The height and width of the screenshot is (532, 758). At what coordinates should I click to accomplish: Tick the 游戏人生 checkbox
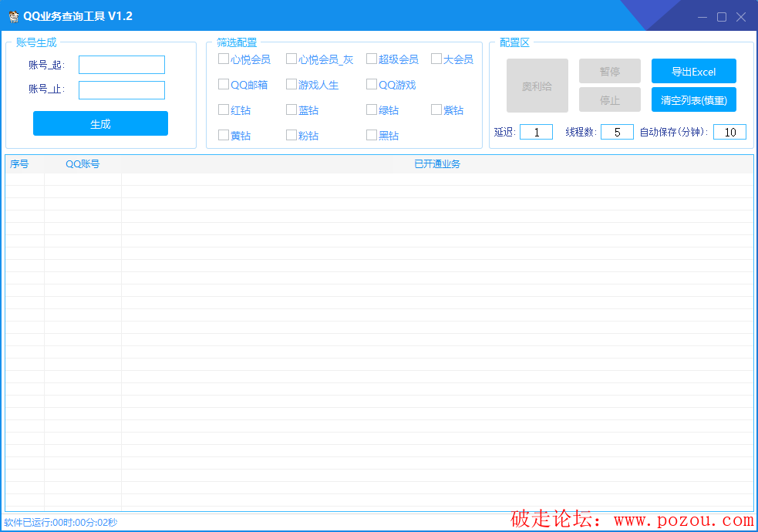coord(291,85)
